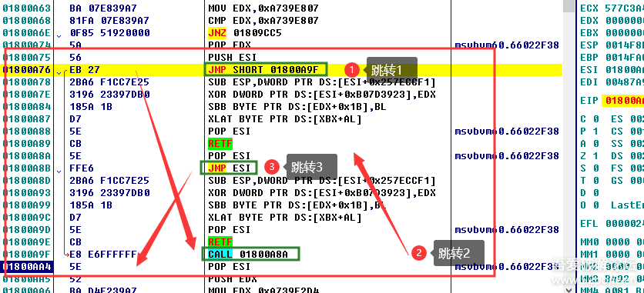Click hex bytes BA 07E839A7
The image size is (644, 293).
click(x=102, y=8)
